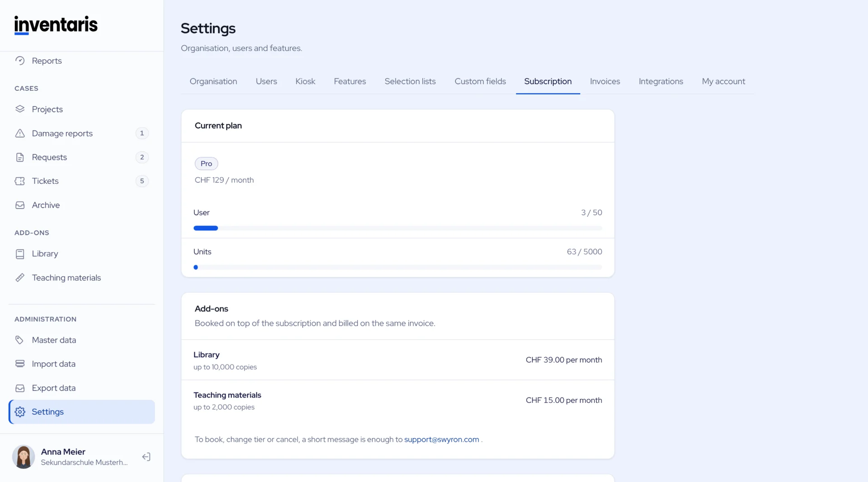Click the Tickets badge showing 5

point(142,181)
